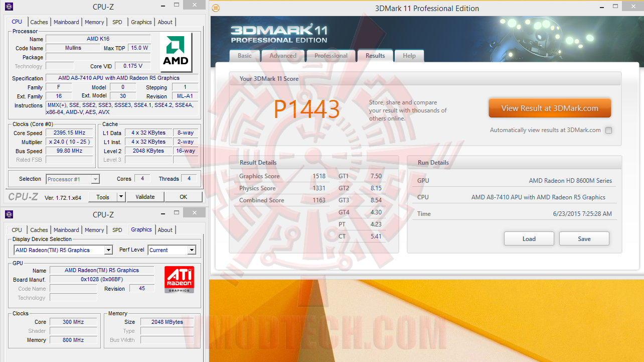Click the Code Name field showing Mullins
The image size is (644, 362).
(73, 48)
